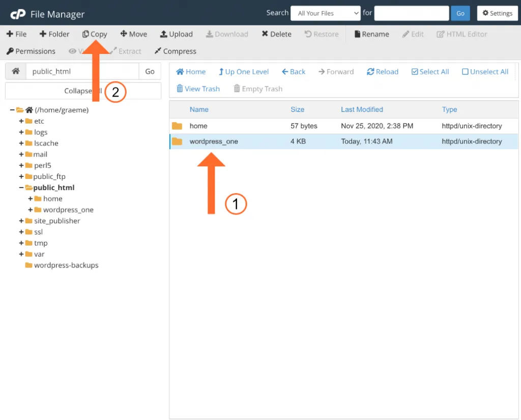Compress the selected folder
The image size is (521, 420).
[x=175, y=51]
